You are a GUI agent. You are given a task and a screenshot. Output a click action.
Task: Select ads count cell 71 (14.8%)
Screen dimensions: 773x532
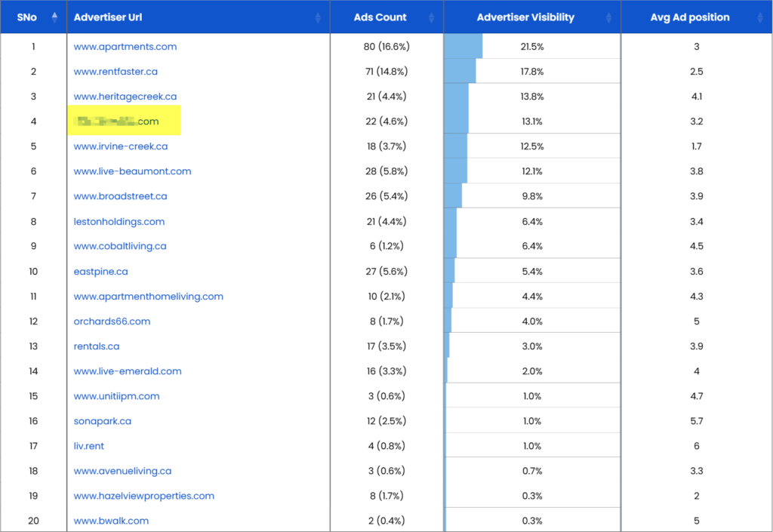point(386,72)
